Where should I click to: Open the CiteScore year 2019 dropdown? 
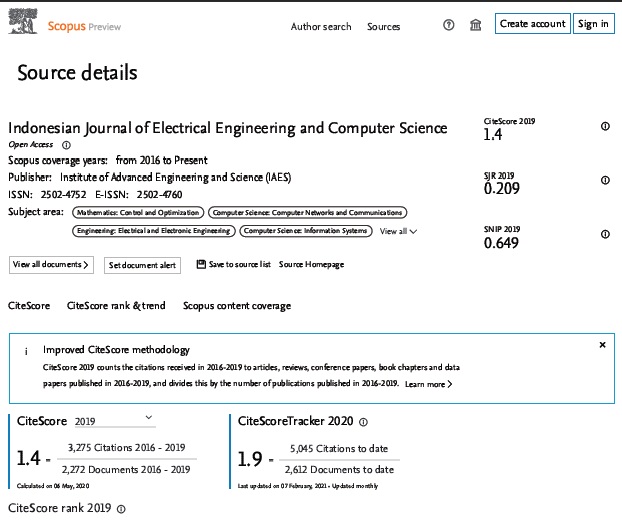[x=115, y=421]
